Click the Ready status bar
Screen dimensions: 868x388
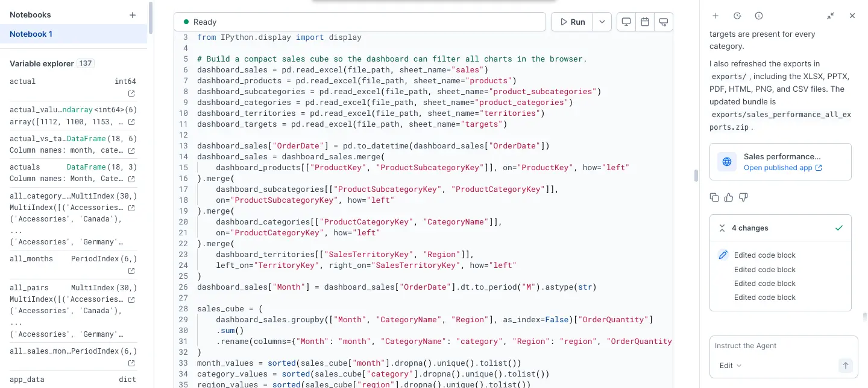click(x=360, y=22)
